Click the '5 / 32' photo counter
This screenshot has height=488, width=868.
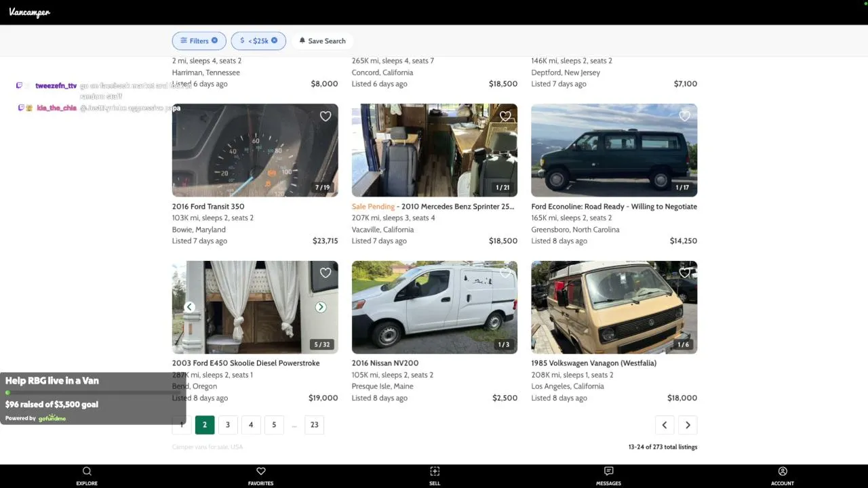322,345
